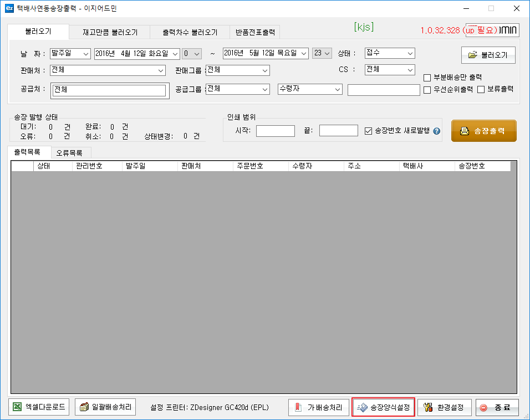Image resolution: width=530 pixels, height=420 pixels.
Task: Select the 오류목록 tab
Action: click(x=70, y=152)
